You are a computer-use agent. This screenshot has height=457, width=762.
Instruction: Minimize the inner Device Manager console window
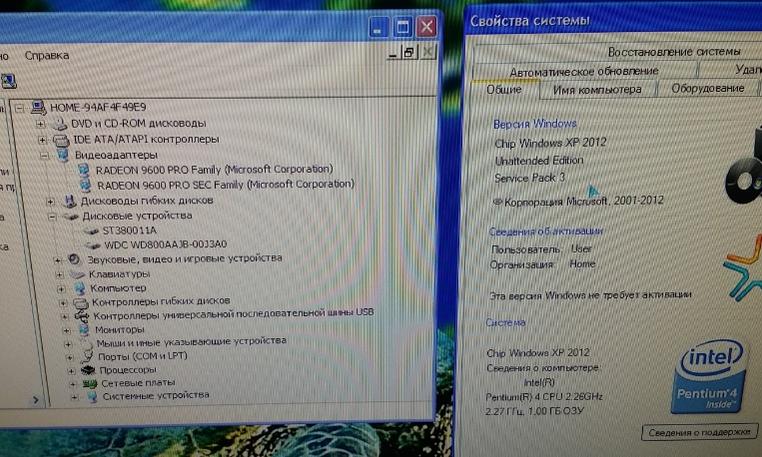[393, 53]
